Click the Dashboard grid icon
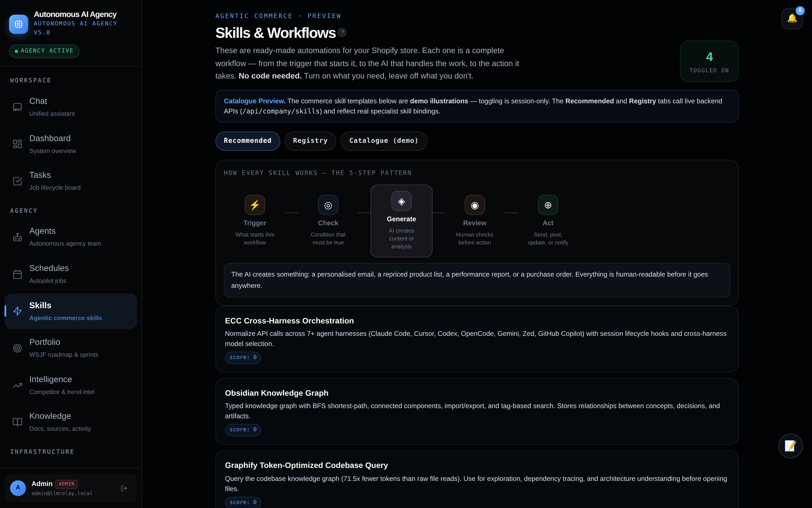This screenshot has height=508, width=812. pyautogui.click(x=17, y=144)
